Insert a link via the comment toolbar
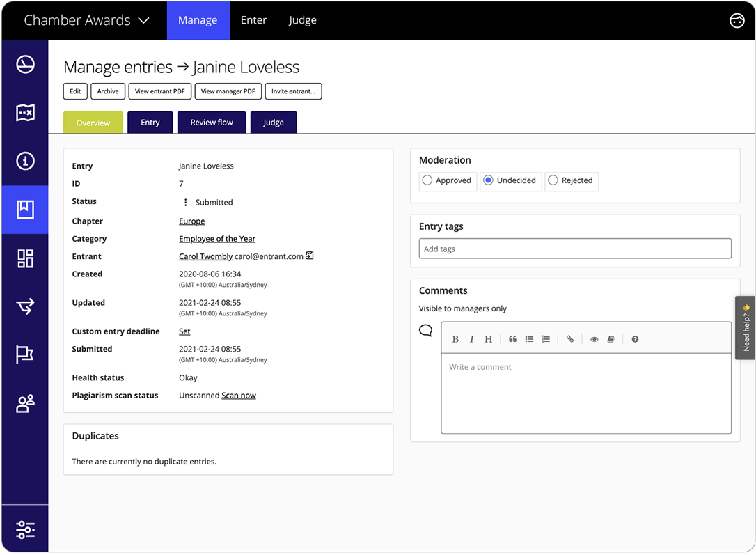 coord(570,339)
